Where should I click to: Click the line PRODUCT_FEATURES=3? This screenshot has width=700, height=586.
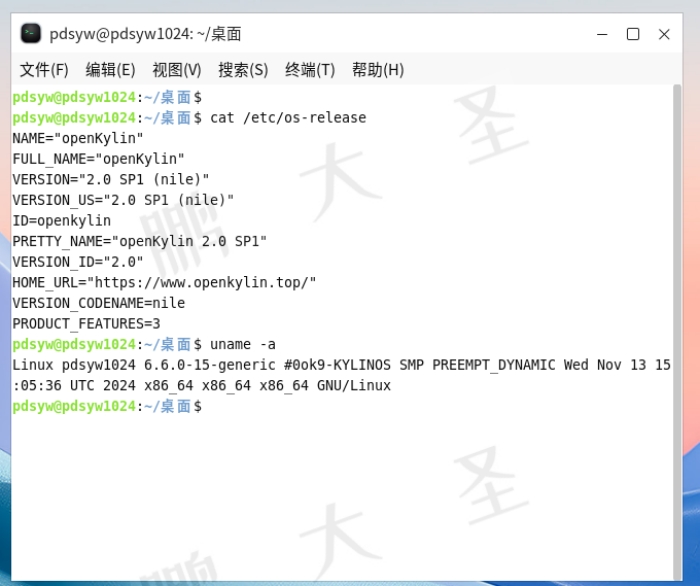[86, 324]
